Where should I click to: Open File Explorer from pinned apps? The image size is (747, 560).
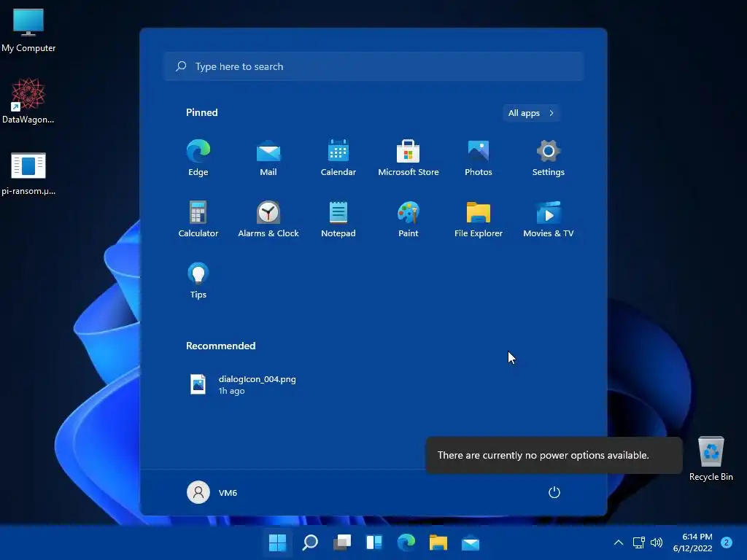coord(479,219)
